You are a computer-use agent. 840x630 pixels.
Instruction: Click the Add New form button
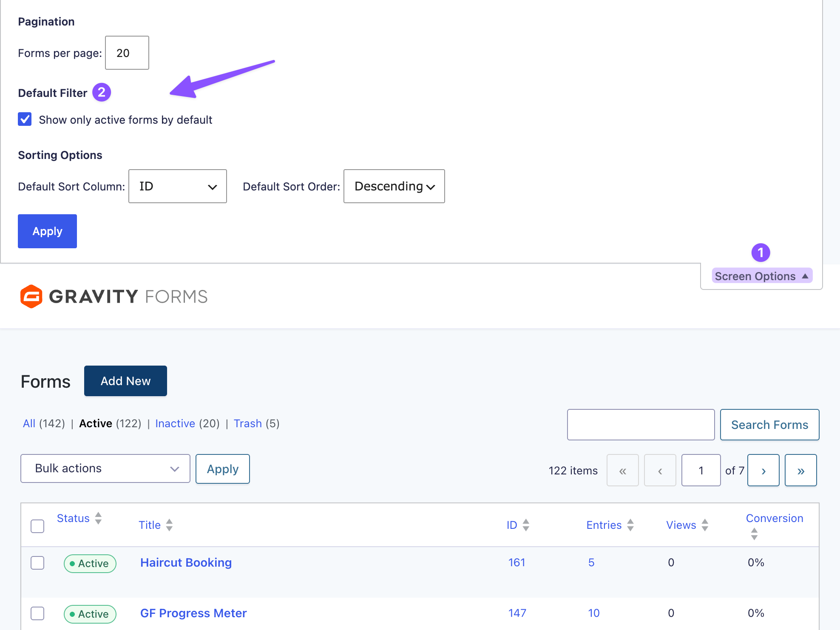coord(125,381)
